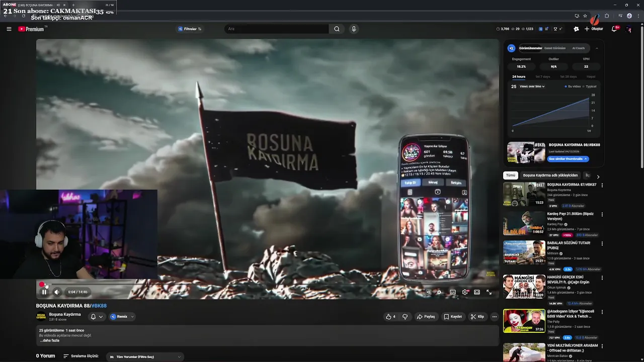Open options for Kardeş Payı 31.Bölüm
Screen dimensions: 644x362
click(x=602, y=214)
